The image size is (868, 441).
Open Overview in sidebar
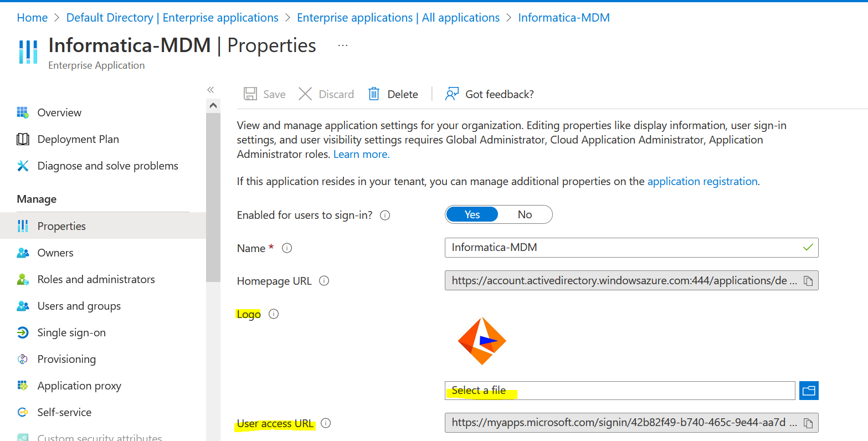(59, 112)
